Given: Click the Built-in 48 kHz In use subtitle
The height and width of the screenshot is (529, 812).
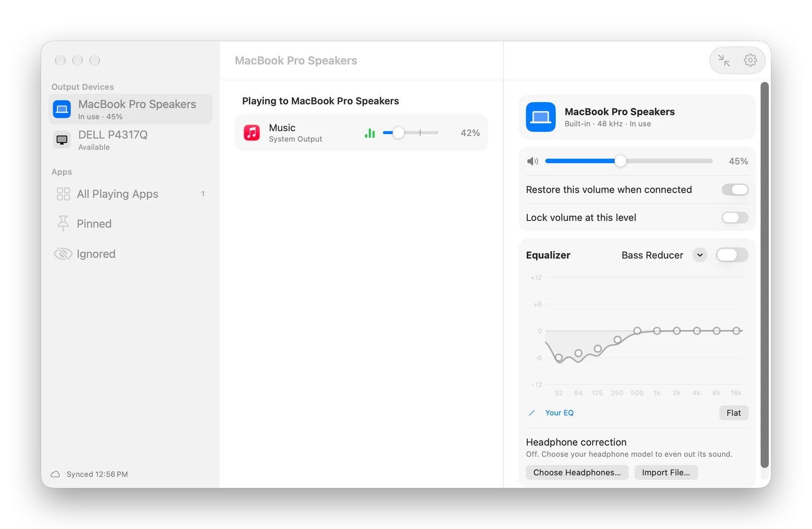Looking at the screenshot, I should tap(607, 124).
